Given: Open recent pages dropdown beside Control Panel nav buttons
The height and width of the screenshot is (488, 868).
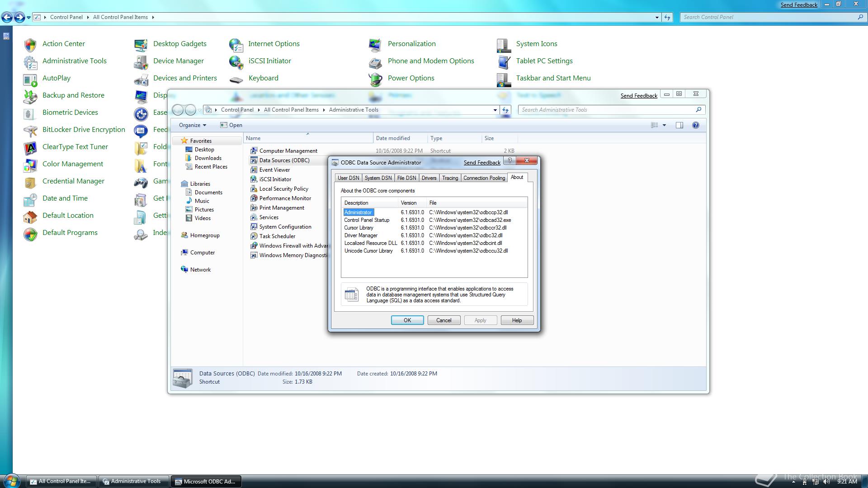Looking at the screenshot, I should click(28, 17).
